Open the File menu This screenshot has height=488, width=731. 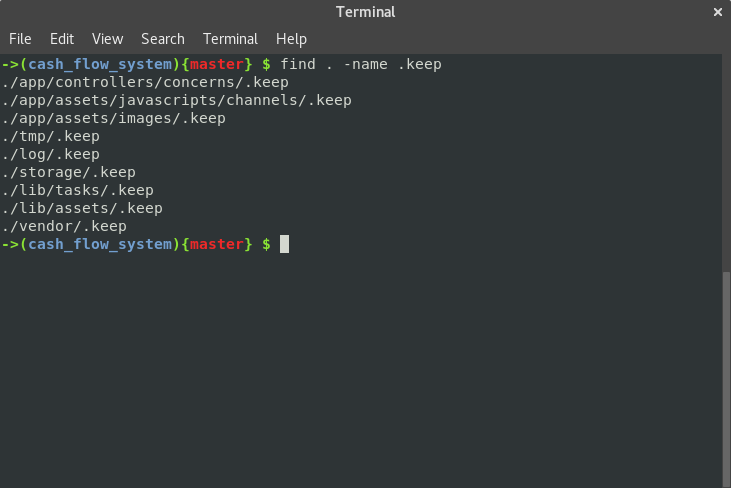[20, 39]
